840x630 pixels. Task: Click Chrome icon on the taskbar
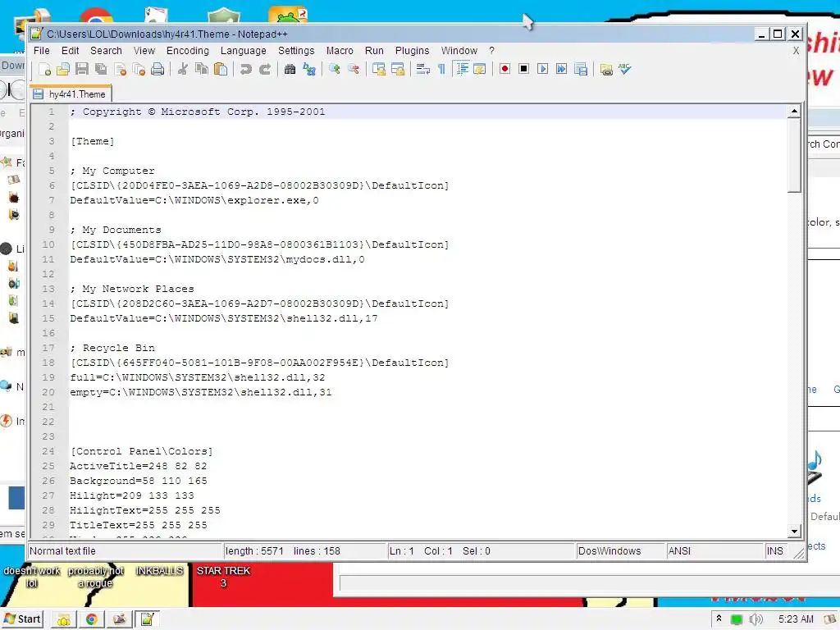(x=92, y=619)
